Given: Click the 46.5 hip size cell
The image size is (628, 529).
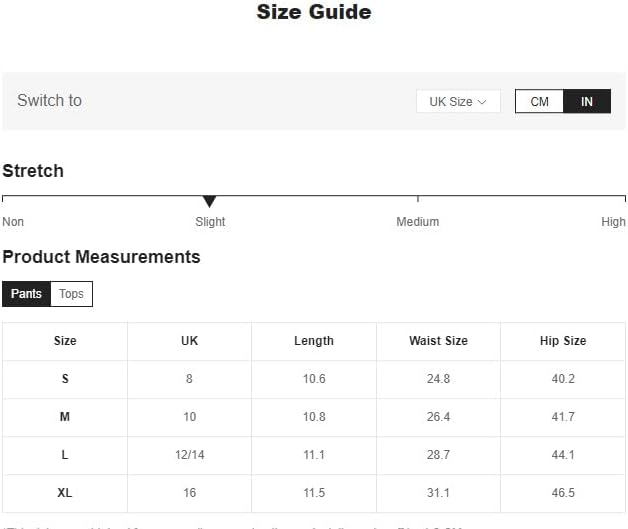Looking at the screenshot, I should pos(563,493).
